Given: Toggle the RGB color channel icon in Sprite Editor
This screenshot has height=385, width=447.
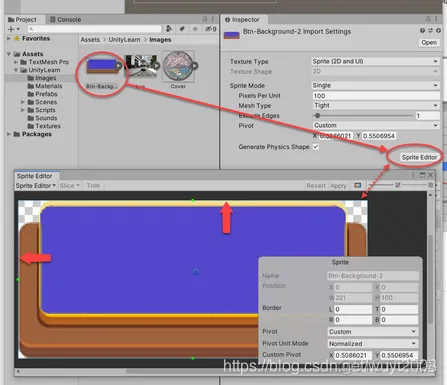Looking at the screenshot, I should pyautogui.click(x=358, y=185).
